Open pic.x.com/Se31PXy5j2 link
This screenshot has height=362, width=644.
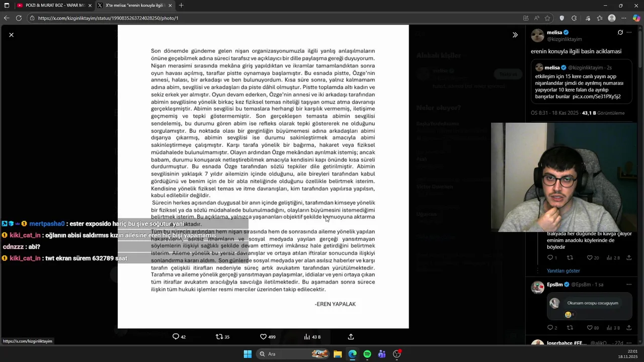click(596, 97)
